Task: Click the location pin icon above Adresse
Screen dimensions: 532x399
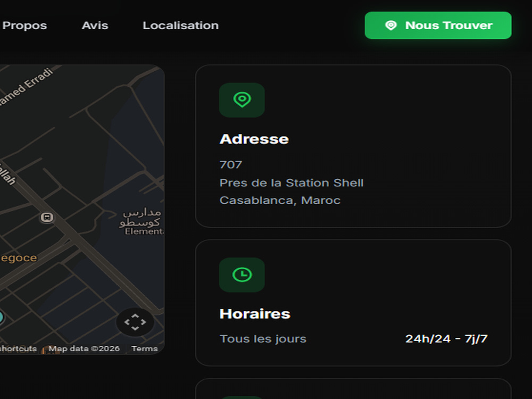Action: (x=242, y=100)
